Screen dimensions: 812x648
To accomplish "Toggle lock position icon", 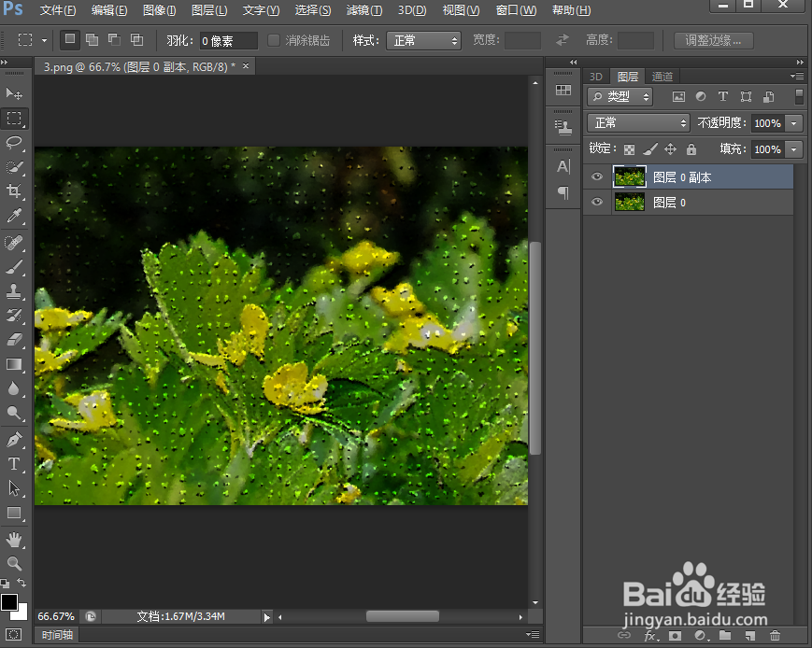I will click(671, 149).
